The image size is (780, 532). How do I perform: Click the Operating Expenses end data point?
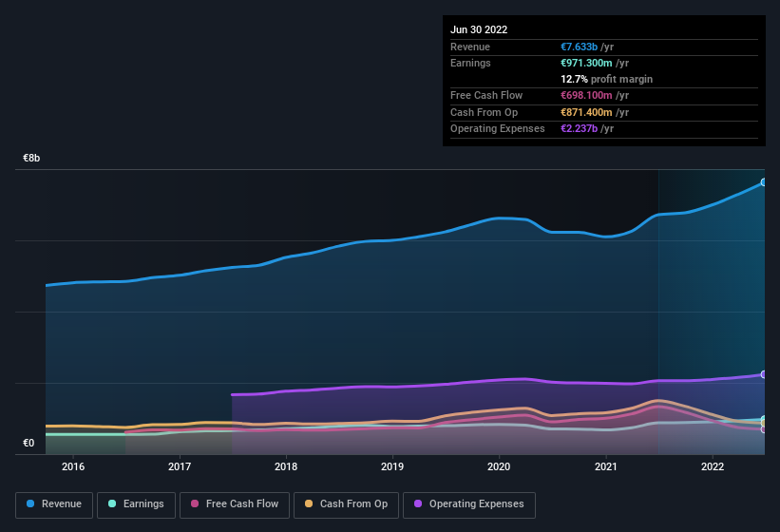(x=763, y=374)
